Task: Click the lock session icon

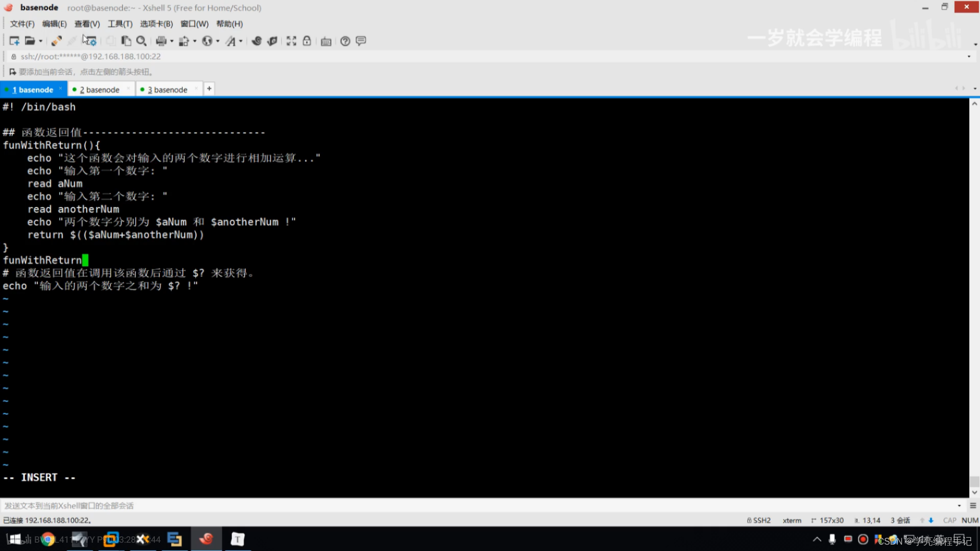Action: coord(307,41)
